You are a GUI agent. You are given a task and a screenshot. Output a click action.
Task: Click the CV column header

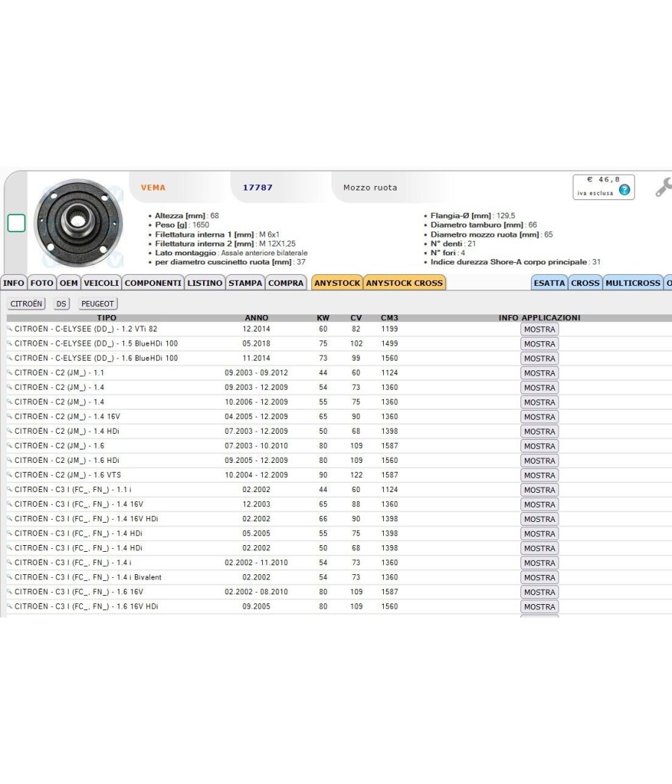pyautogui.click(x=356, y=318)
